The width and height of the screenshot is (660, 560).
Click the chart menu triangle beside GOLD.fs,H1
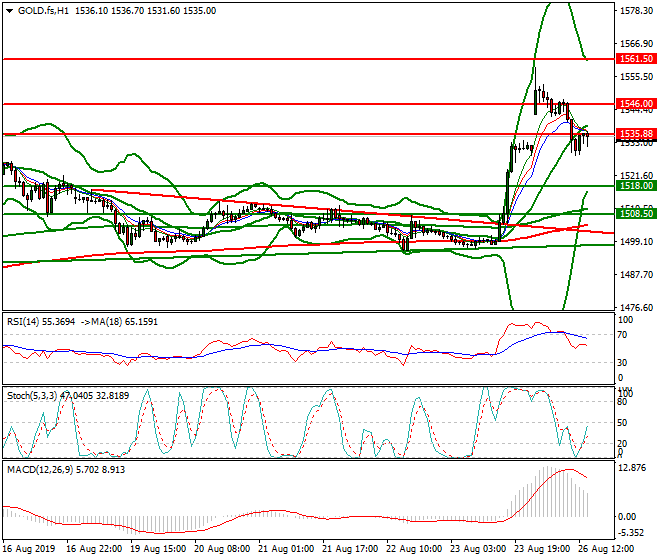click(x=9, y=11)
